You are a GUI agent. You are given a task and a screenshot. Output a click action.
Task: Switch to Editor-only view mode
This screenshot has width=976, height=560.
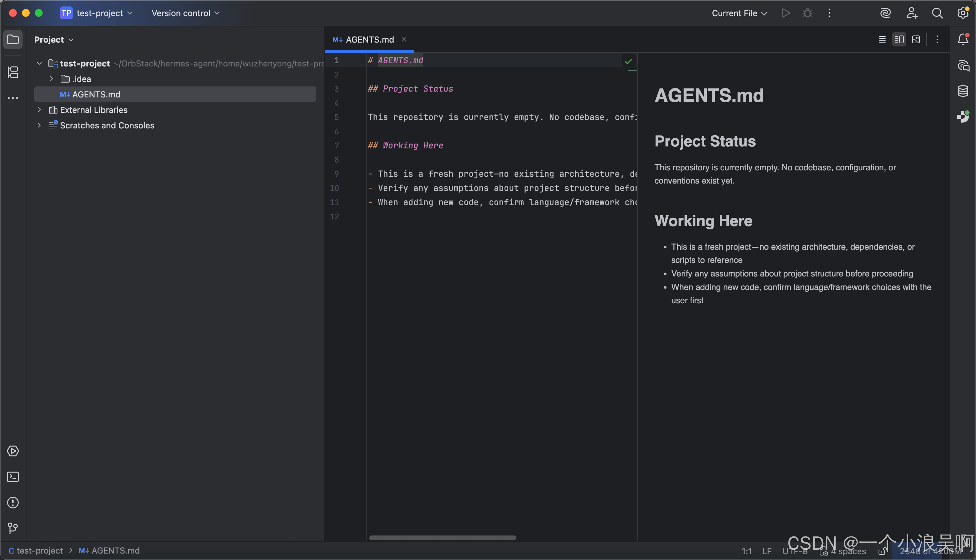coord(882,40)
